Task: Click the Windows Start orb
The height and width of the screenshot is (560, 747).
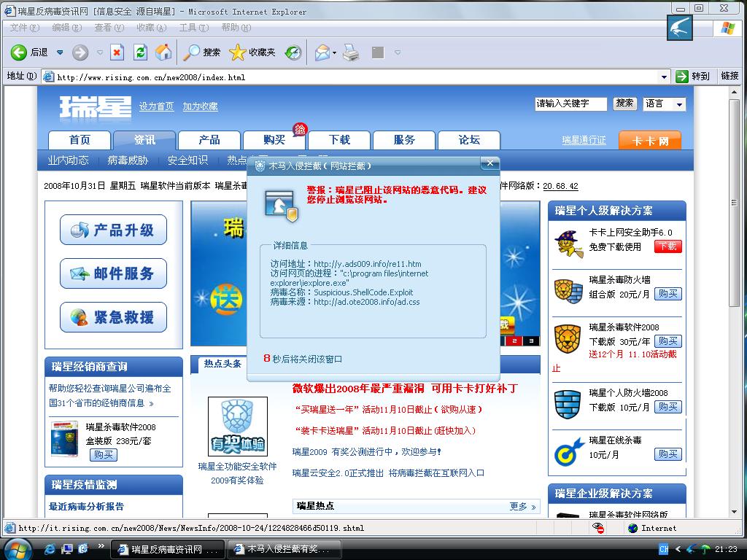Action: (18, 549)
